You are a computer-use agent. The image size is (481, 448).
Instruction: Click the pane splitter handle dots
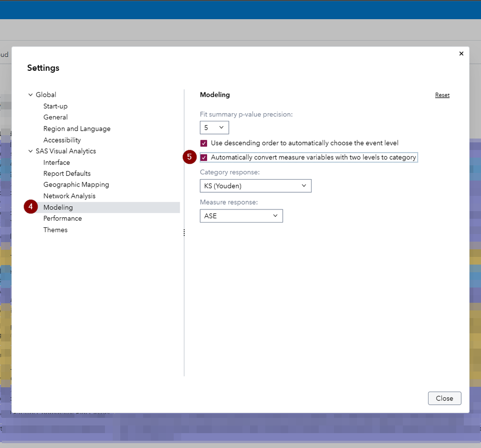(x=184, y=233)
